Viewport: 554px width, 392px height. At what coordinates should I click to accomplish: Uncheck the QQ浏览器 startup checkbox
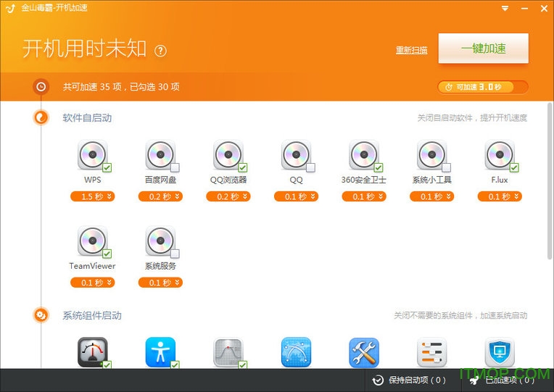(x=243, y=167)
